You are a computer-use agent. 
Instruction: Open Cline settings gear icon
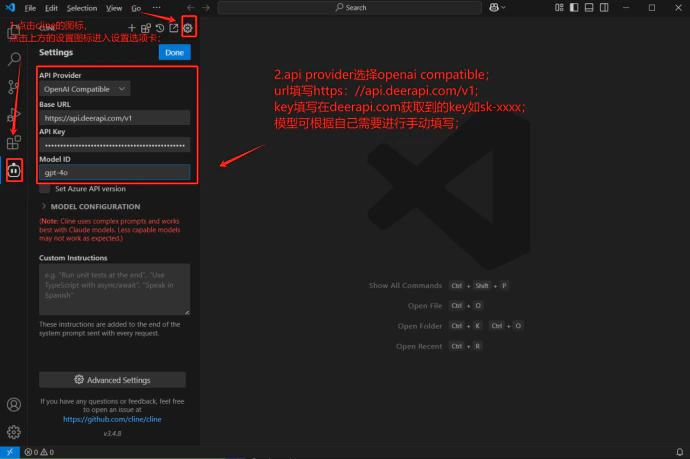(188, 28)
